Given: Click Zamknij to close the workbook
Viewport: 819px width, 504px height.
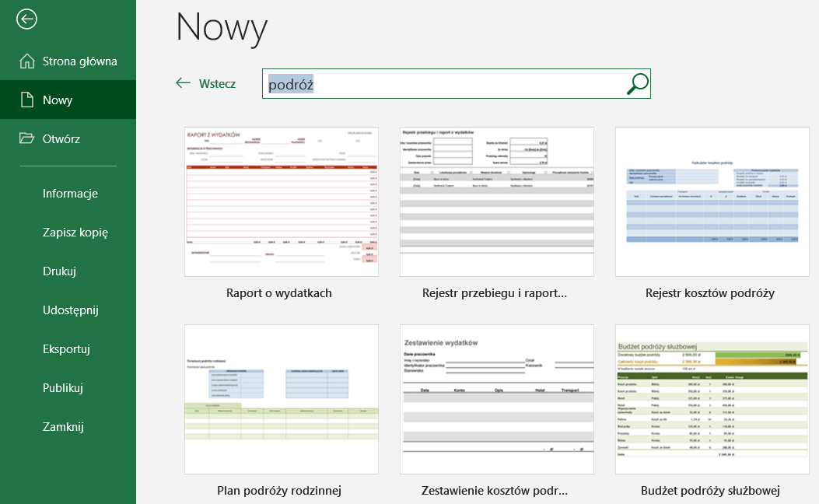Looking at the screenshot, I should pyautogui.click(x=63, y=427).
